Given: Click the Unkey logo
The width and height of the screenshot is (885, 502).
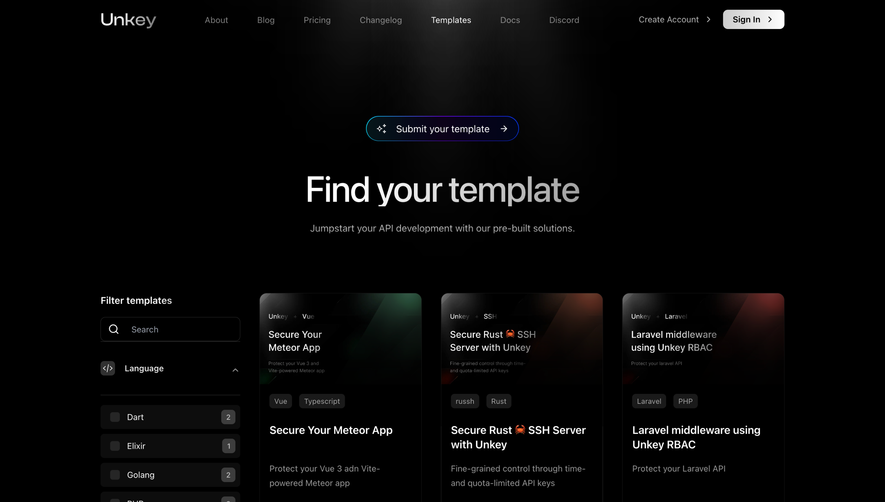Looking at the screenshot, I should click(x=128, y=20).
